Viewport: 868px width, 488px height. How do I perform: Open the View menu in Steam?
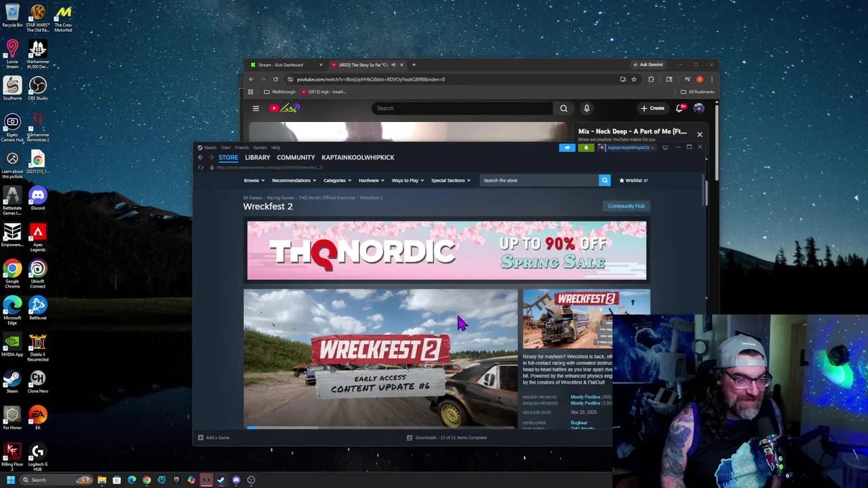(226, 147)
